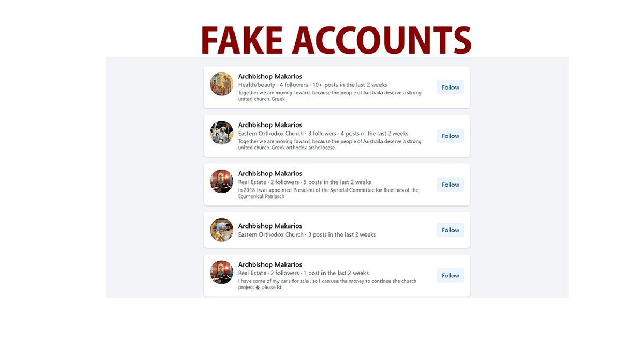Open avatar of account with 3 followers

[x=222, y=133]
